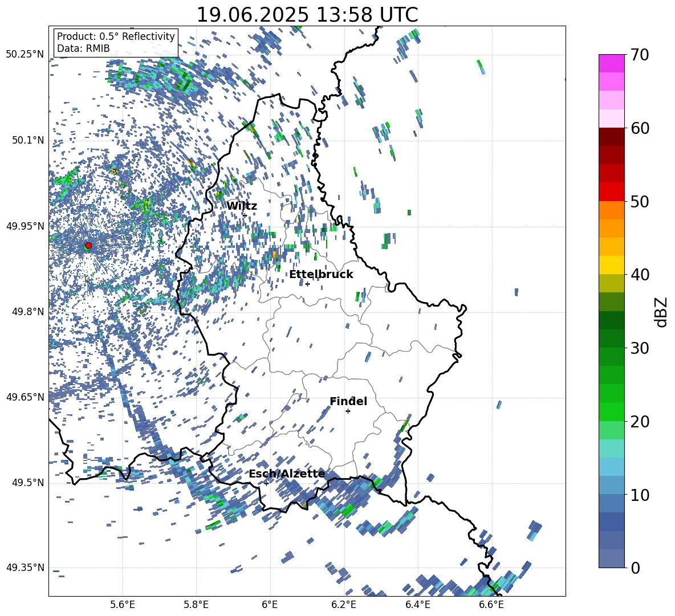This screenshot has height=616, width=675.
Task: Click the 'Data: RMIB' text
Action: pyautogui.click(x=83, y=48)
